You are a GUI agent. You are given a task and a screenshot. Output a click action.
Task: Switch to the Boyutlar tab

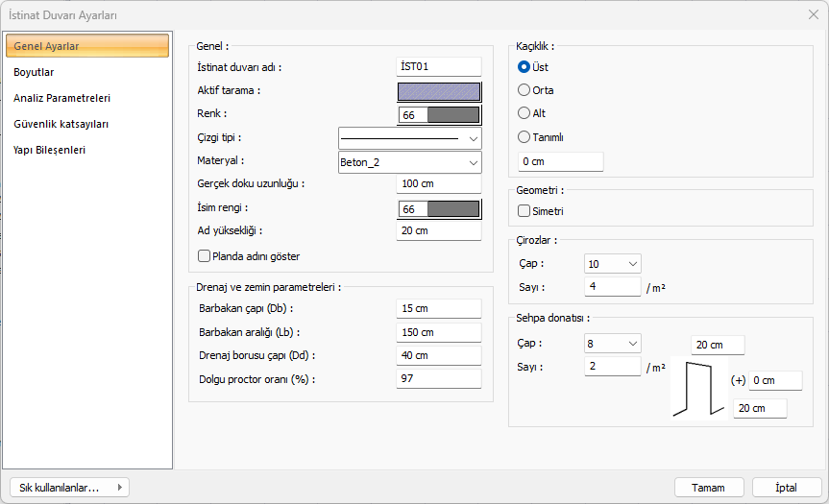point(34,72)
